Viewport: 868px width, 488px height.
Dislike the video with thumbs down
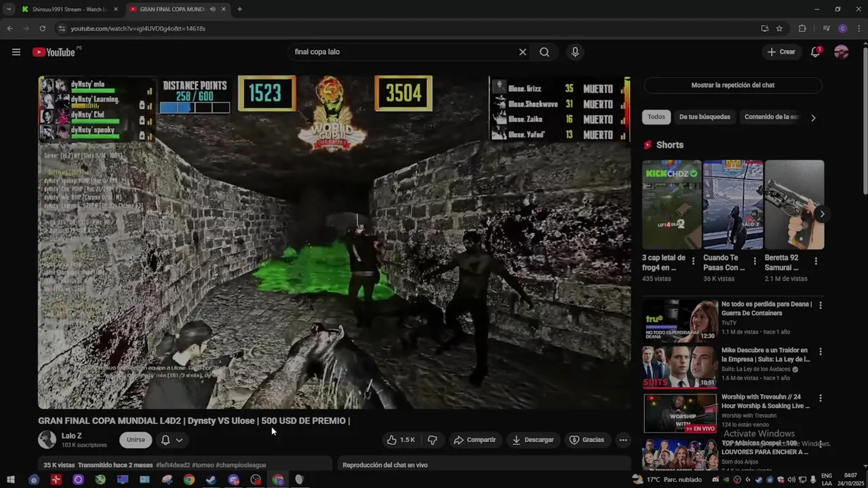click(x=432, y=440)
